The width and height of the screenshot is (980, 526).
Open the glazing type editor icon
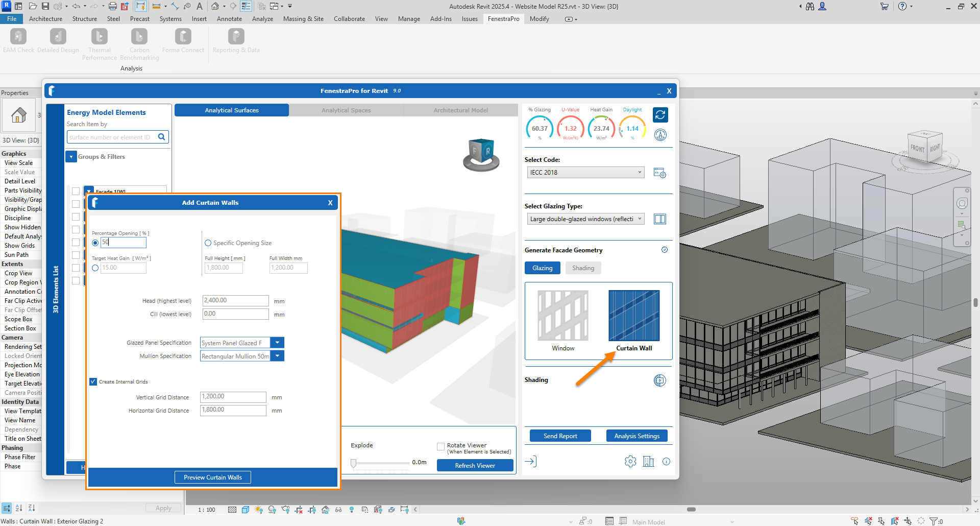pos(660,219)
